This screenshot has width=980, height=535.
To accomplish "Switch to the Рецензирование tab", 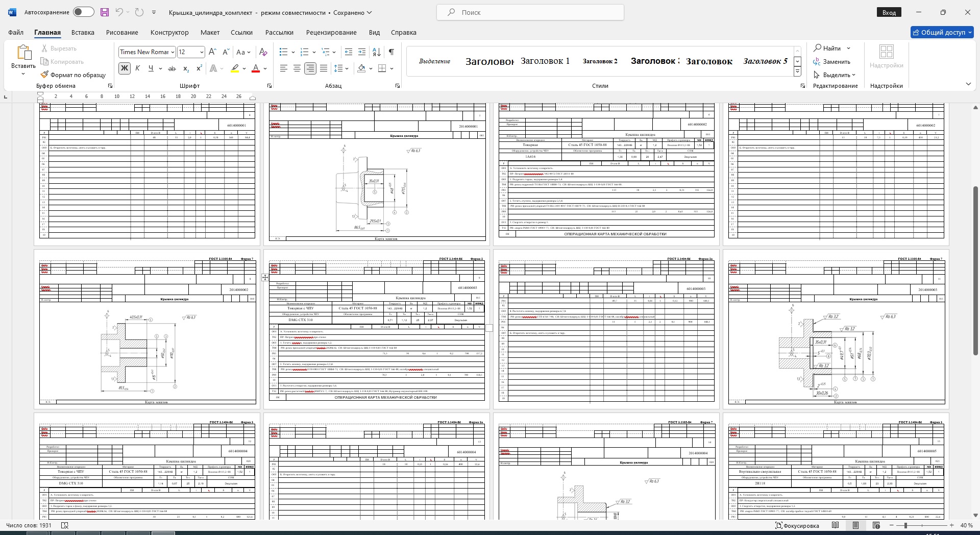I will [x=331, y=32].
